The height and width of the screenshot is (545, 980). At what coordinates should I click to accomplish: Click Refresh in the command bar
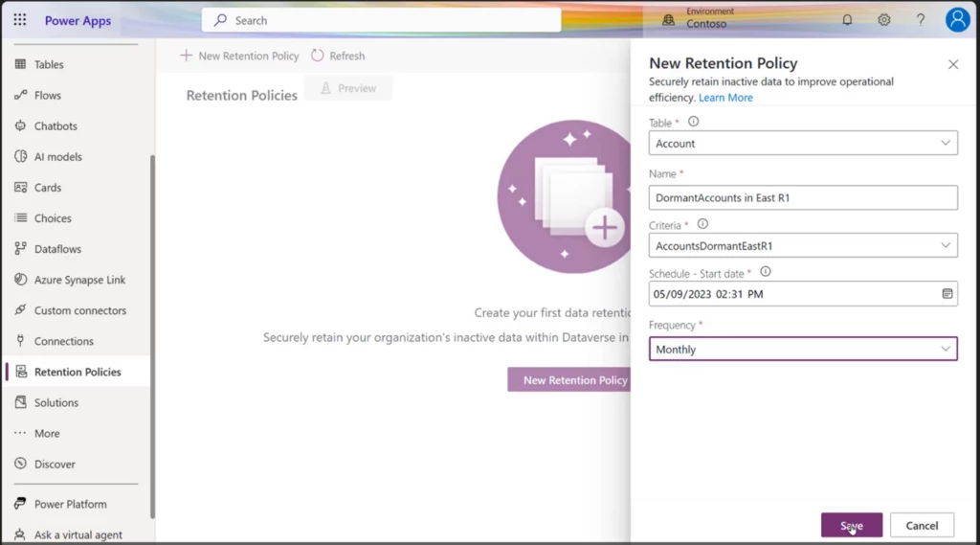pyautogui.click(x=338, y=56)
